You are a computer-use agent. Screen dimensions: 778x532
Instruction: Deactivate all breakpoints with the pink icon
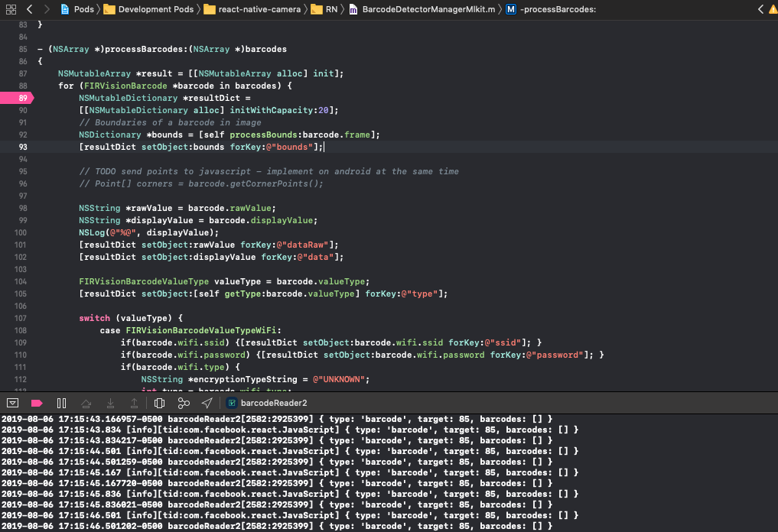[x=36, y=403]
